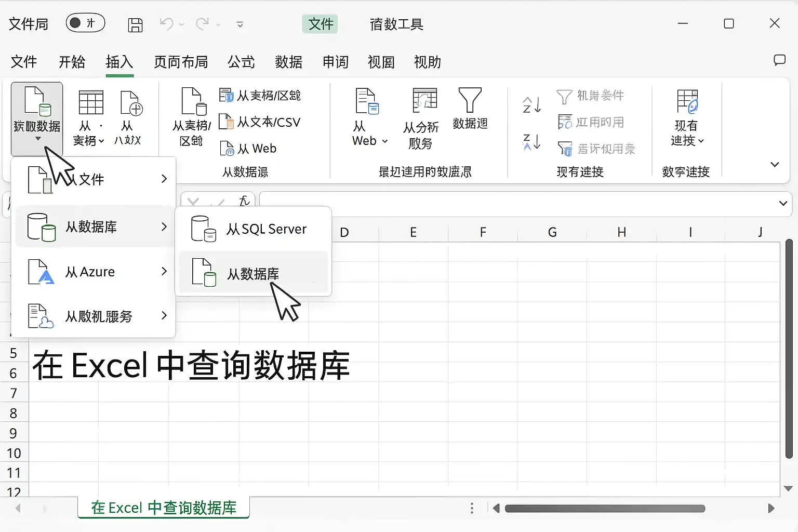Toggle the AutoSave switch

(85, 23)
